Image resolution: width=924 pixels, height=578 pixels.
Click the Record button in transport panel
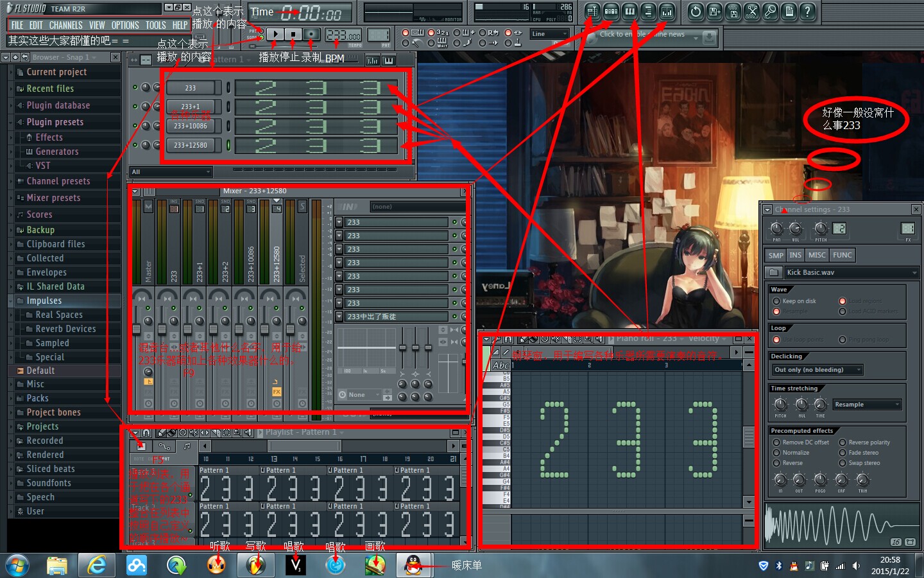click(x=311, y=34)
